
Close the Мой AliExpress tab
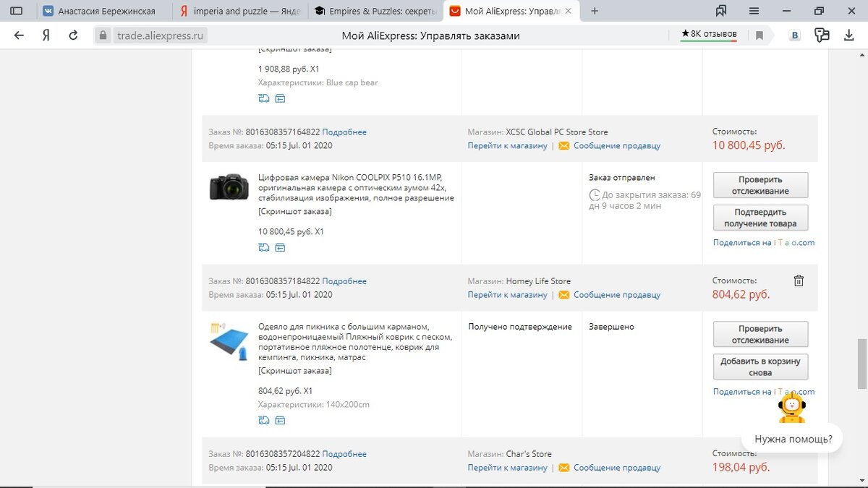pos(568,11)
